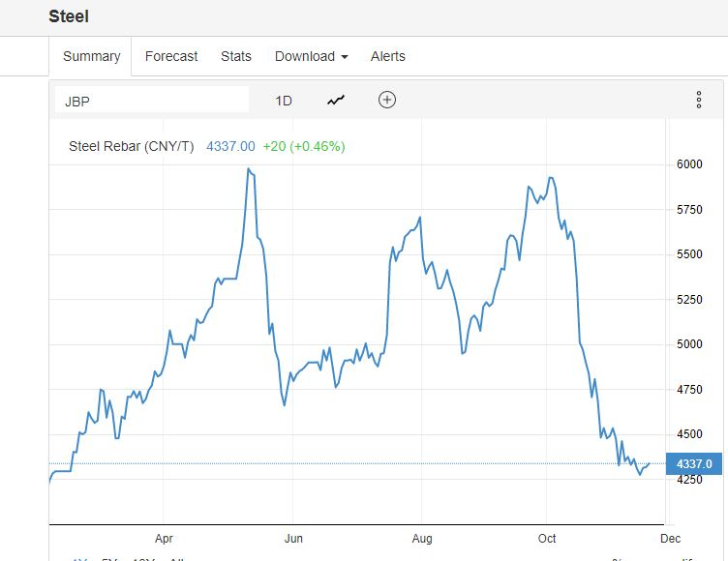Expand the Download dropdown
Viewport: 728px width, 561px height.
(x=312, y=56)
